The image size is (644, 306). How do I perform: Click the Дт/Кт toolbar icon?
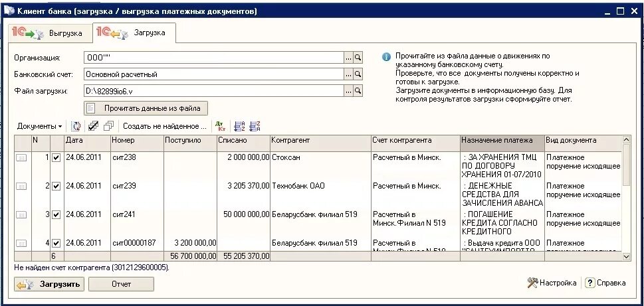point(220,126)
